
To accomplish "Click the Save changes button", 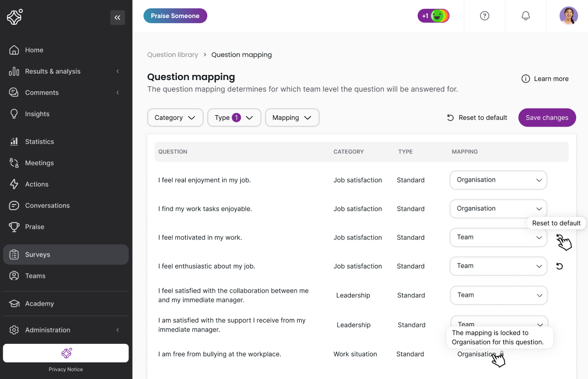I will point(547,117).
